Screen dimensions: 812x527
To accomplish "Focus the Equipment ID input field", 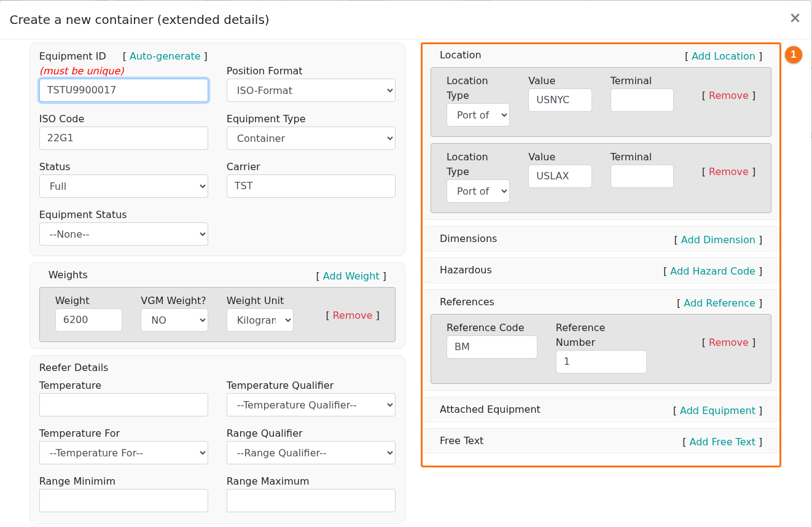I will pyautogui.click(x=123, y=90).
